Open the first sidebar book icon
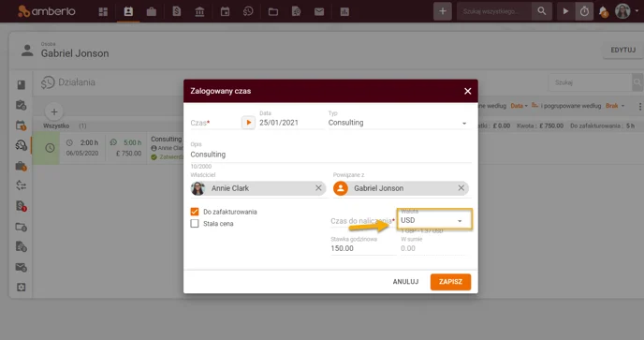 [21, 84]
